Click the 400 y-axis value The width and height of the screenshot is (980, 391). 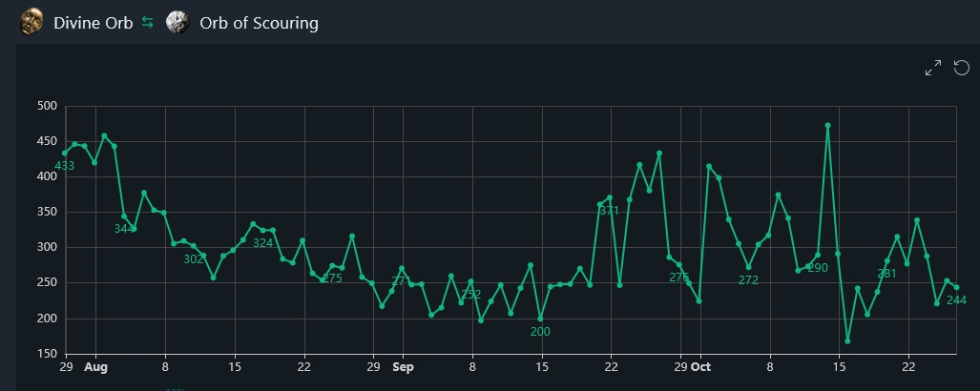48,176
